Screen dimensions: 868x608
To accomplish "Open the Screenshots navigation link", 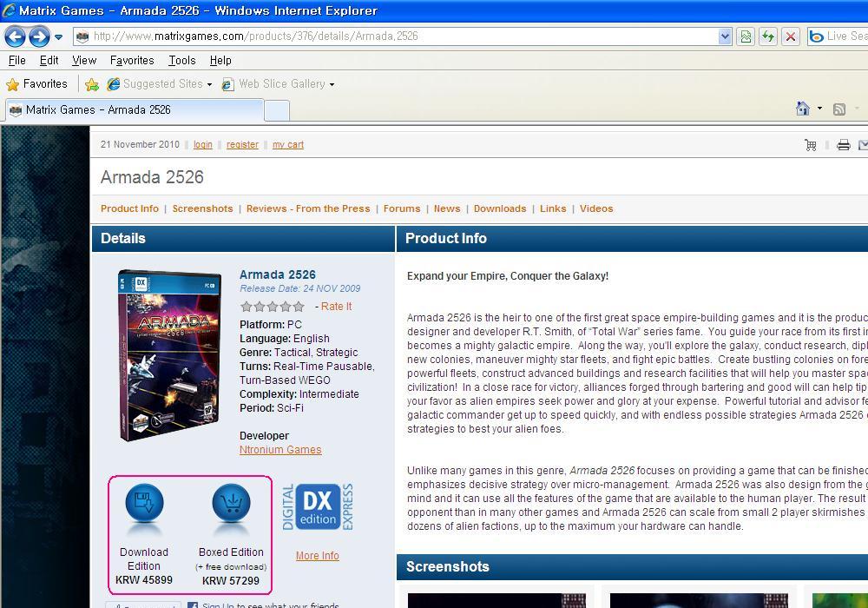I will tap(202, 208).
